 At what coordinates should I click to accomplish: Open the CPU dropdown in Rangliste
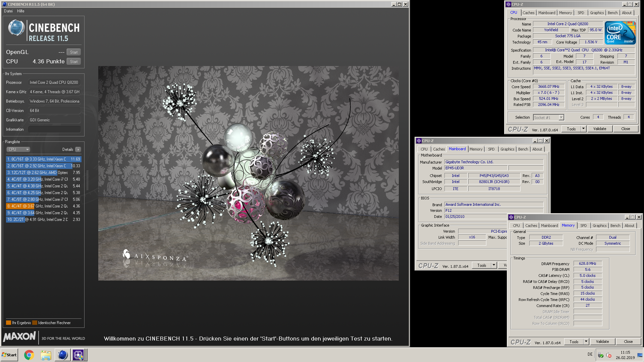click(18, 149)
